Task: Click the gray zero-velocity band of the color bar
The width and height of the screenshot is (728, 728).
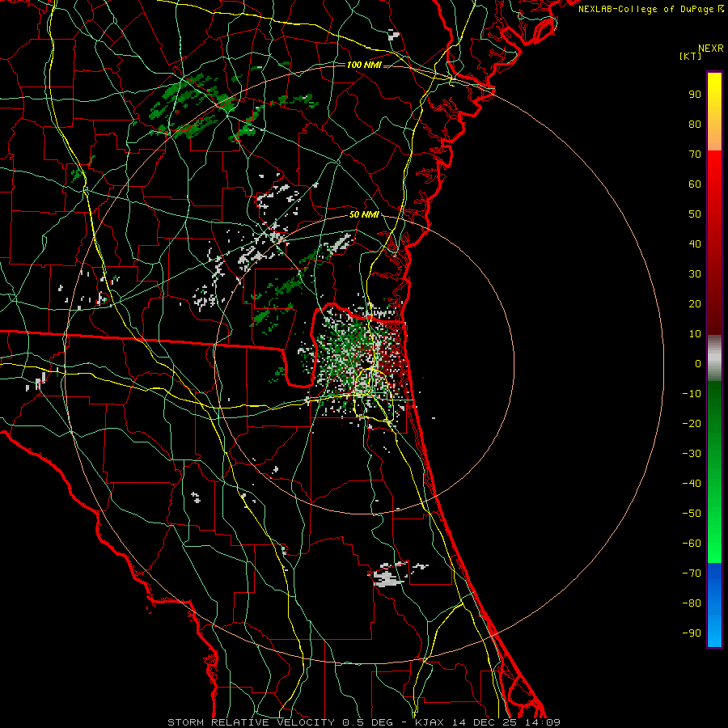Action: tap(714, 358)
